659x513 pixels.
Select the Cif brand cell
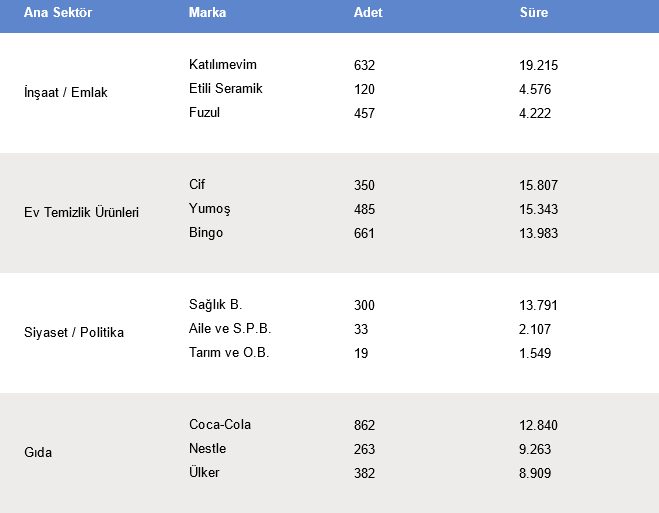(x=197, y=185)
